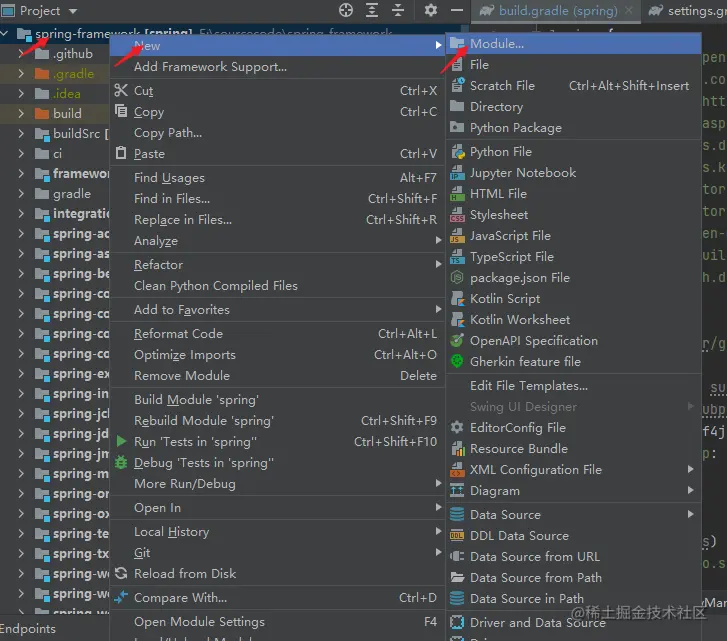This screenshot has height=641, width=727.
Task: Open the Refactor submenu
Action: 277,265
